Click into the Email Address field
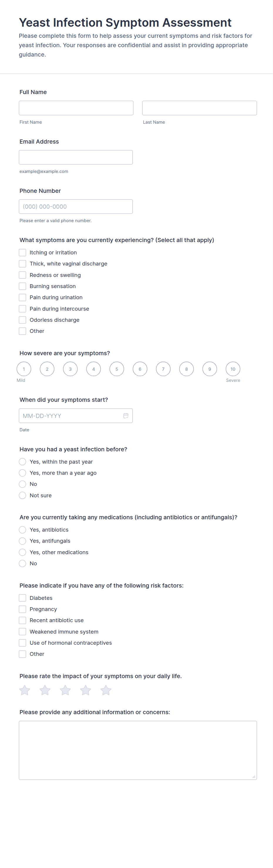The width and height of the screenshot is (273, 868). point(76,157)
